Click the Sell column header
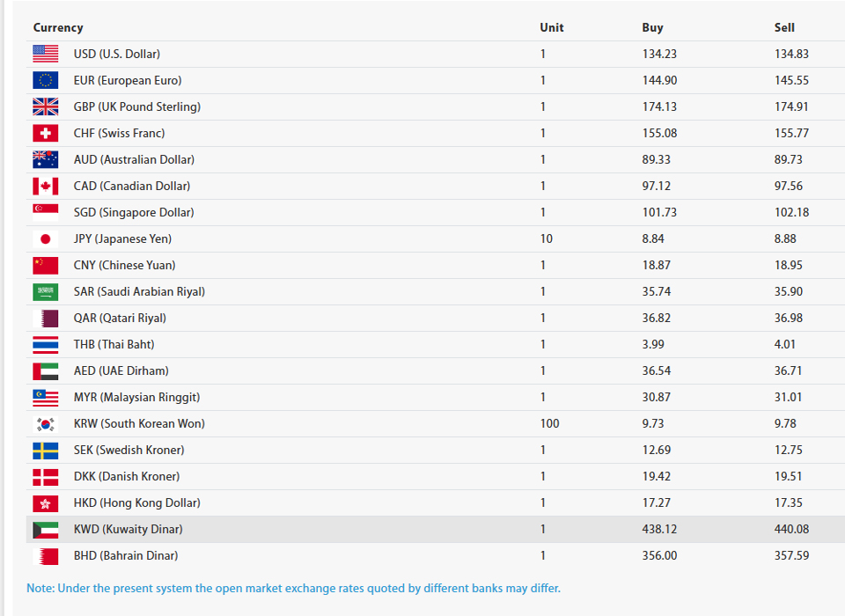The width and height of the screenshot is (845, 616). tap(784, 27)
